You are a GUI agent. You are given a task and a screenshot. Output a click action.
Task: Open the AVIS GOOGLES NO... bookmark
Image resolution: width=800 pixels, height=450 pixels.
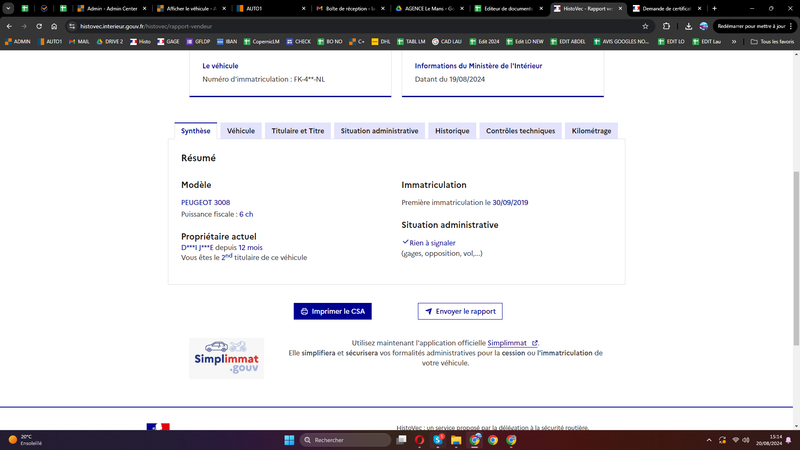621,41
